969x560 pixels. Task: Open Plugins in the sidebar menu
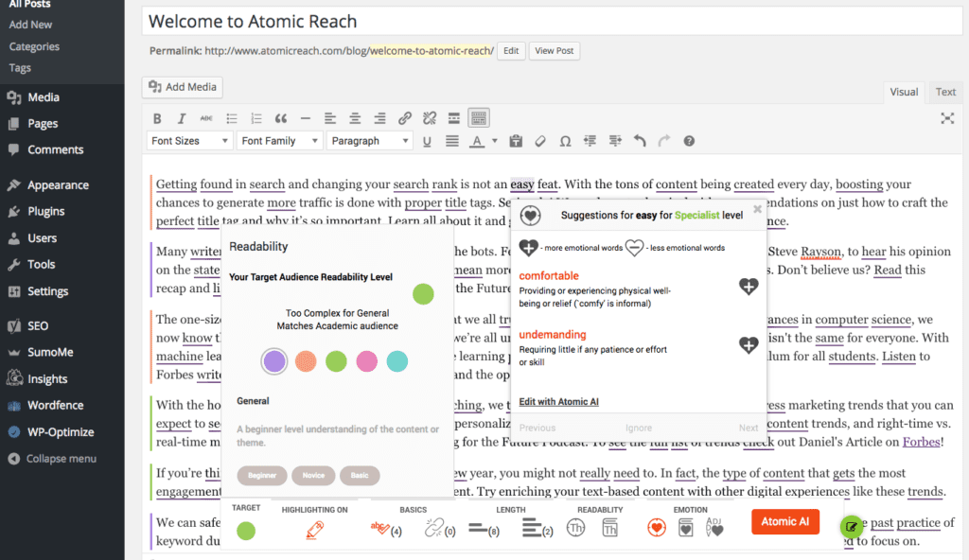[x=45, y=211]
